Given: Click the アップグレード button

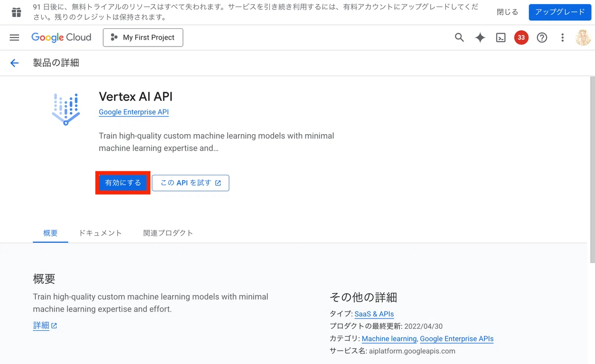Looking at the screenshot, I should [x=560, y=12].
